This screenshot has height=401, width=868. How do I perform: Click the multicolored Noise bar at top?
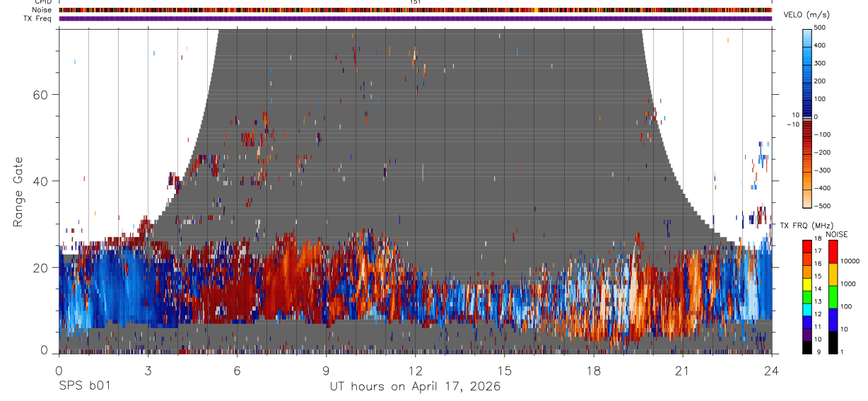click(415, 10)
